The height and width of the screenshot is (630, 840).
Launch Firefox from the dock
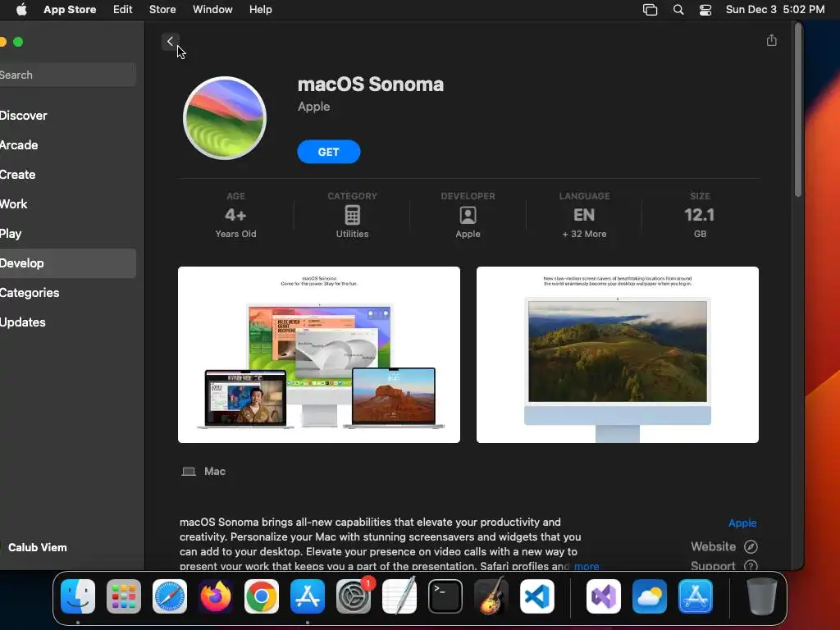[216, 596]
